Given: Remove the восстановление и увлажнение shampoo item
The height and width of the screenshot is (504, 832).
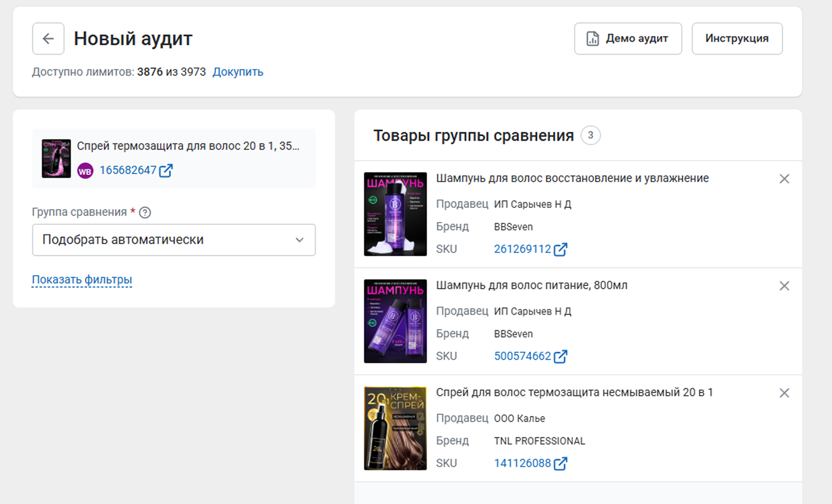Looking at the screenshot, I should pyautogui.click(x=784, y=179).
